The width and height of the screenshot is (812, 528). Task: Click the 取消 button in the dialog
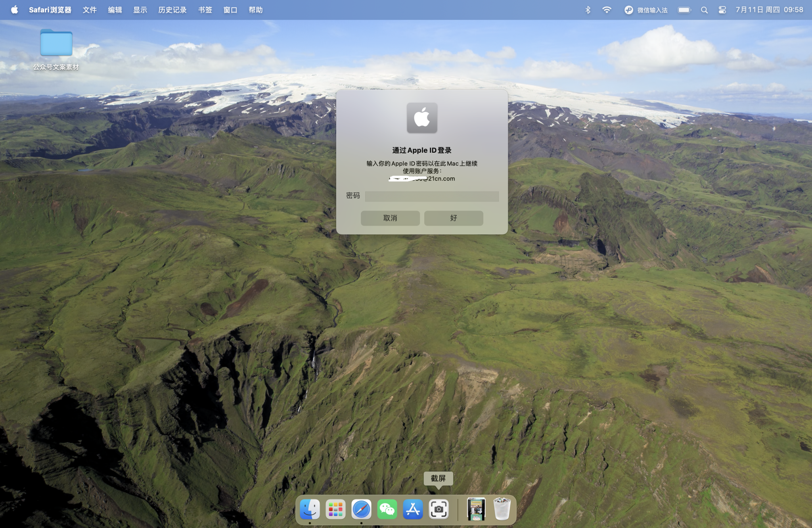[x=390, y=218]
